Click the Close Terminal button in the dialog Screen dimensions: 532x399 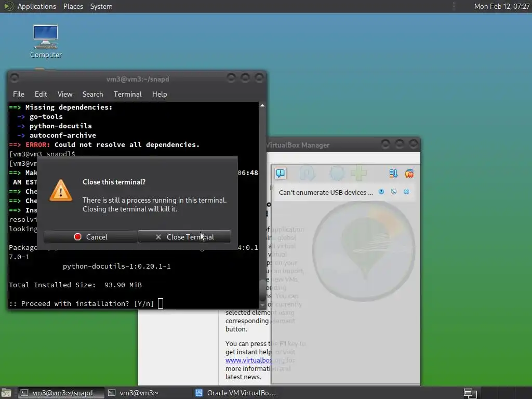tap(184, 237)
